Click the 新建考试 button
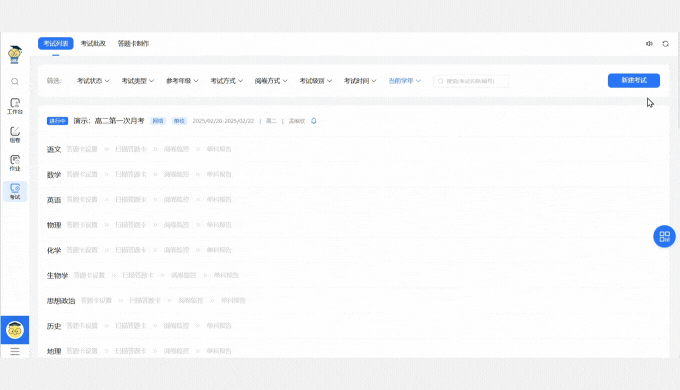Image resolution: width=680 pixels, height=390 pixels. (x=634, y=80)
